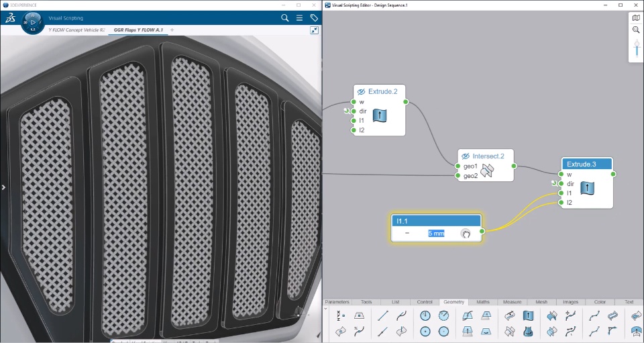Pick the percentage point-on-curve tool
The width and height of the screenshot is (644, 343).
tap(359, 331)
